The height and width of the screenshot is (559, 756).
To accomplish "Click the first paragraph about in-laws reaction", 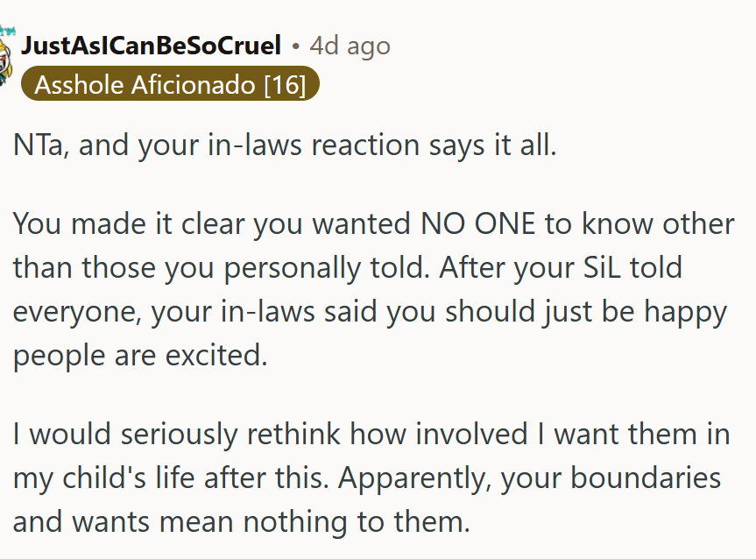I will point(285,145).
